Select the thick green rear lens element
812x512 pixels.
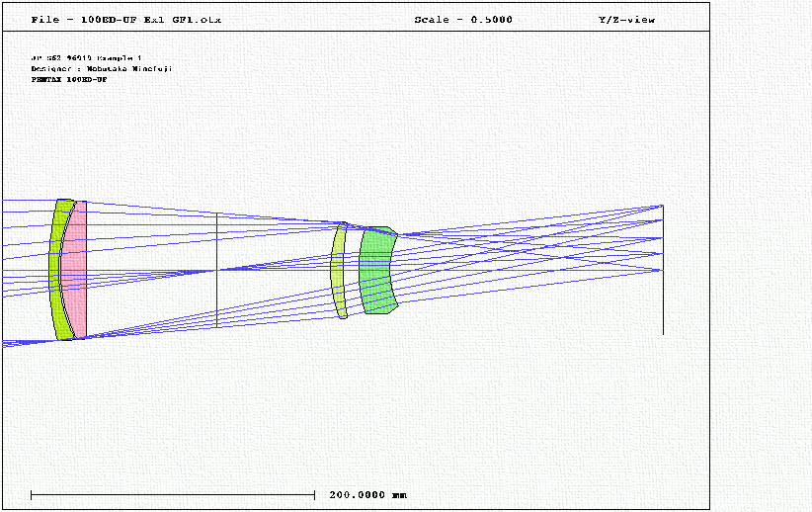click(376, 270)
